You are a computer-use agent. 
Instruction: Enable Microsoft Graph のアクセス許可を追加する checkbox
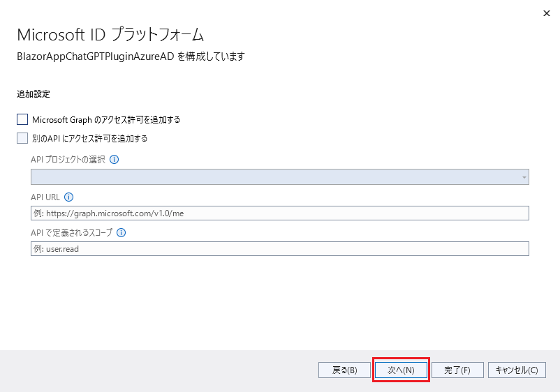[22, 119]
